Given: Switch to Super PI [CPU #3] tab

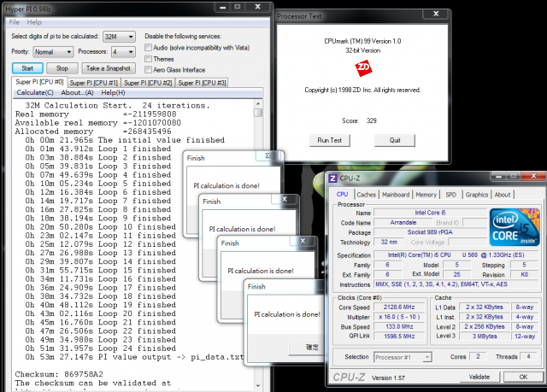Looking at the screenshot, I should point(202,83).
